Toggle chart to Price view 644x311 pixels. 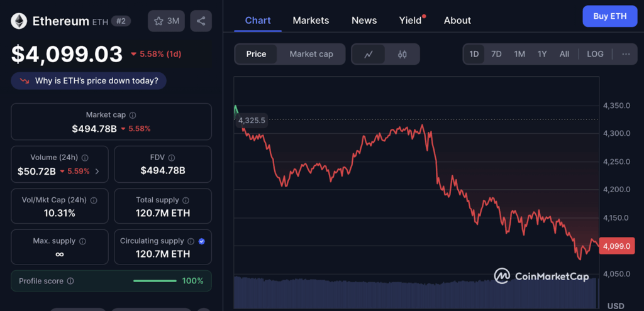point(256,54)
